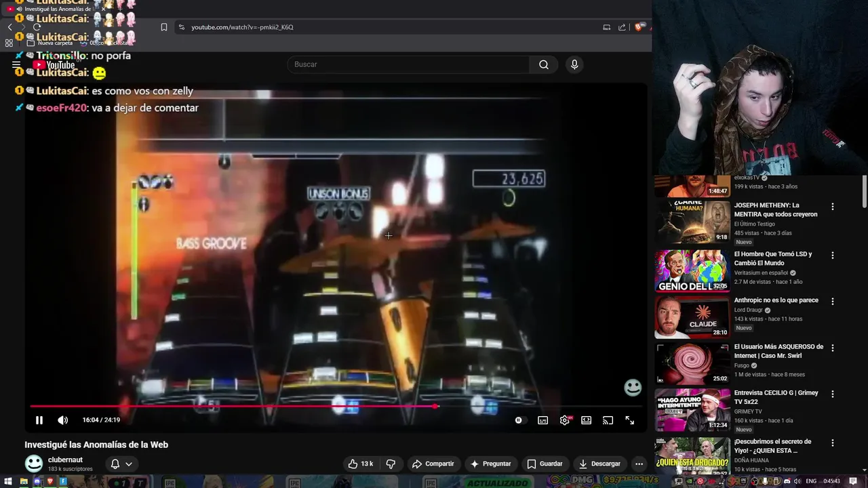Open JOSEPH METHENY video thumbnail

pos(692,222)
